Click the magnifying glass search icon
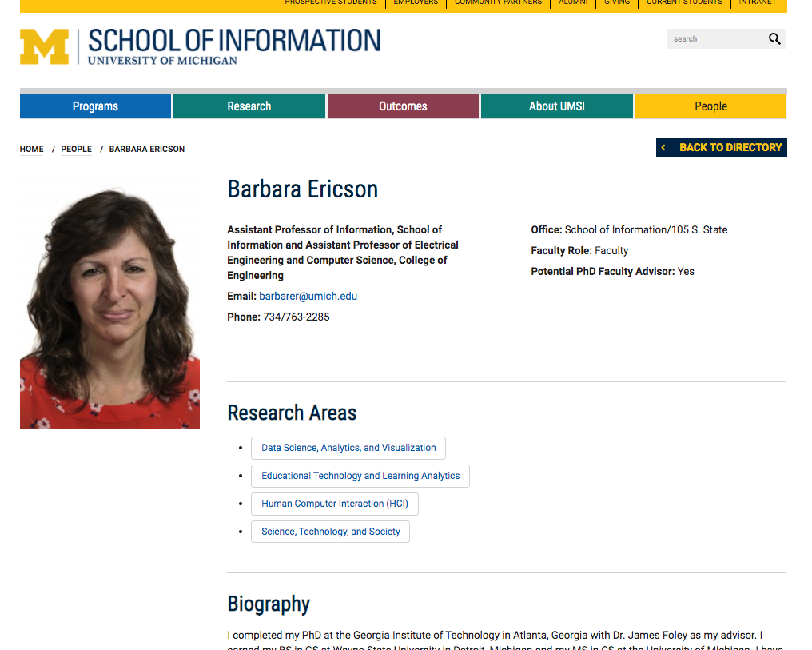The height and width of the screenshot is (650, 812). point(774,39)
